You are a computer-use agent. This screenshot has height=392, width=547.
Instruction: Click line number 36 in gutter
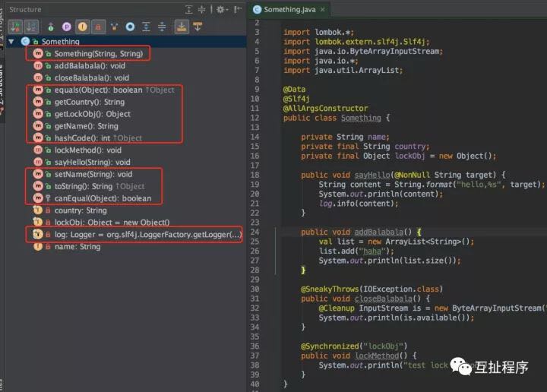click(x=255, y=346)
